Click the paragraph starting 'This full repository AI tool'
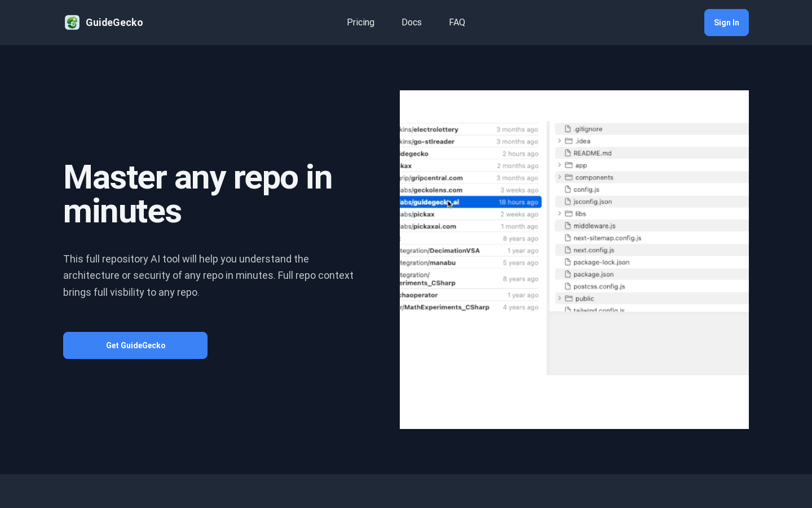The height and width of the screenshot is (508, 812). [209, 275]
